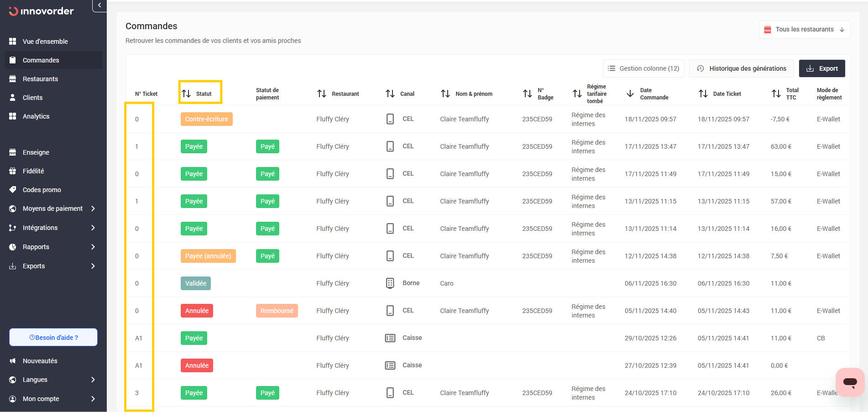The image size is (868, 412).
Task: Click the Borne kiosk icon in Caro's row
Action: point(390,283)
